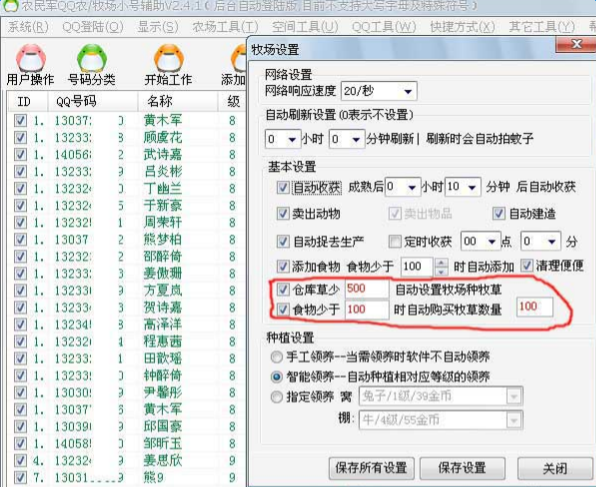596x487 pixels.
Task: Expand 定时收获 hour dropdown showing 00
Action: (491, 241)
